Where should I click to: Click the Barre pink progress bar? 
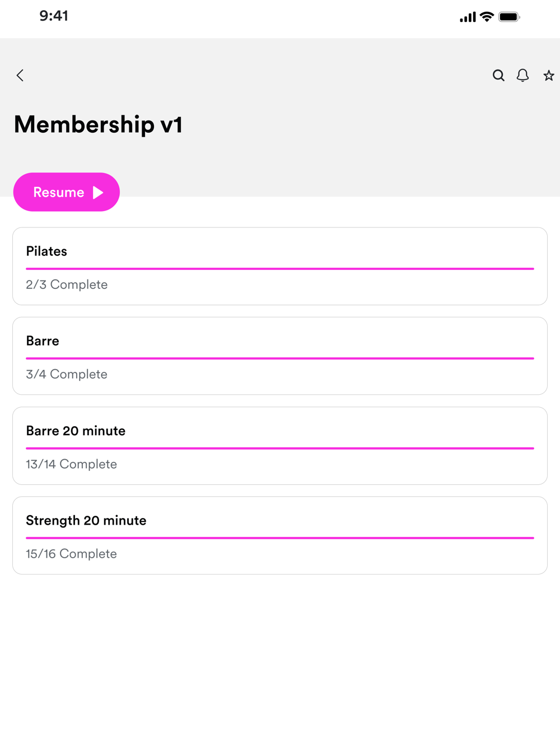280,358
